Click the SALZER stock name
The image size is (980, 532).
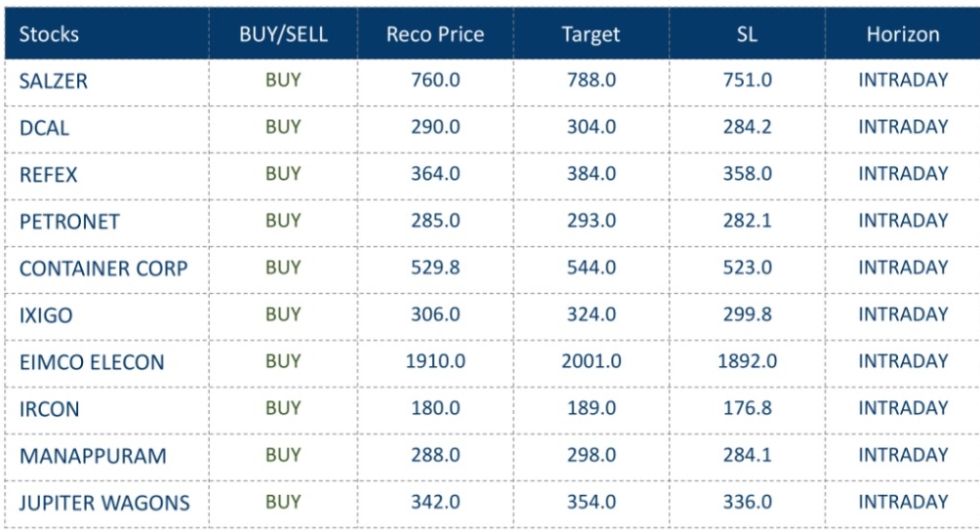[x=54, y=81]
